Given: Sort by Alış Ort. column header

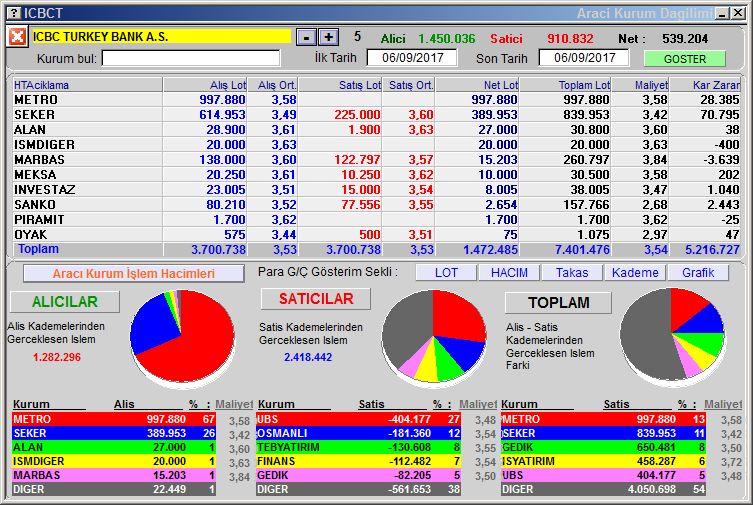Looking at the screenshot, I should point(273,85).
